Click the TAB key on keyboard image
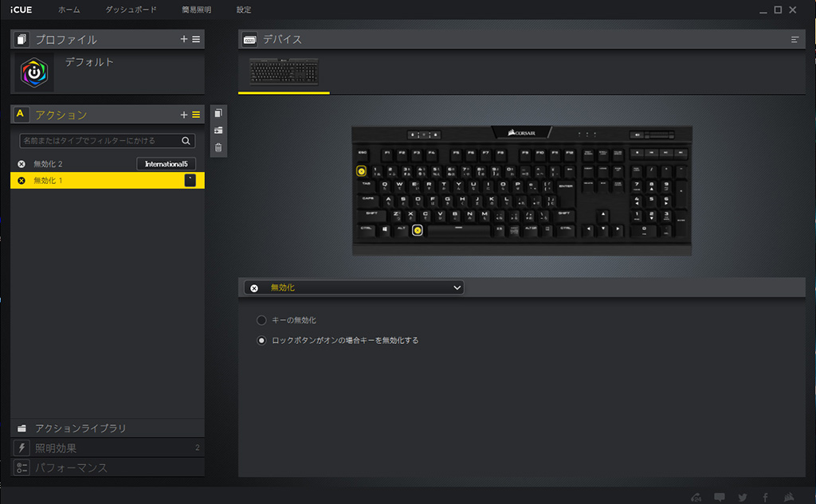This screenshot has height=504, width=816. pyautogui.click(x=367, y=186)
